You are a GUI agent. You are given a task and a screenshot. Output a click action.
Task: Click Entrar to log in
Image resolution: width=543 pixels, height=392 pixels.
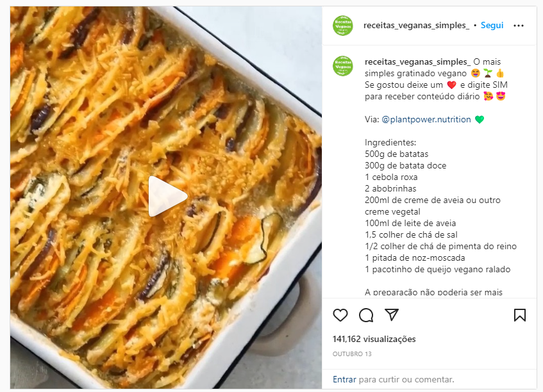344,380
